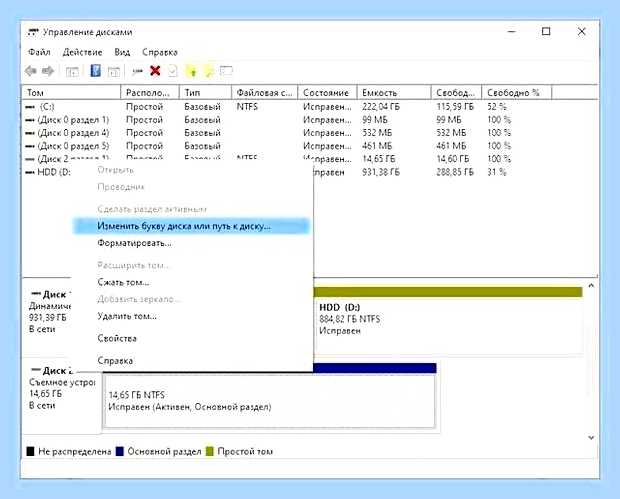Open the Справка menu in menu bar
Viewport: 620px width, 499px height.
click(160, 52)
